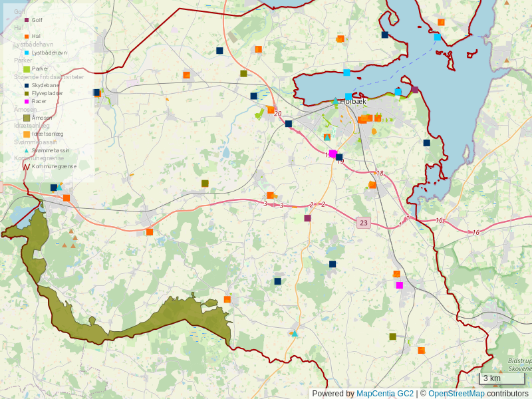Click the olive Åmosen swatch in legend

27,118
